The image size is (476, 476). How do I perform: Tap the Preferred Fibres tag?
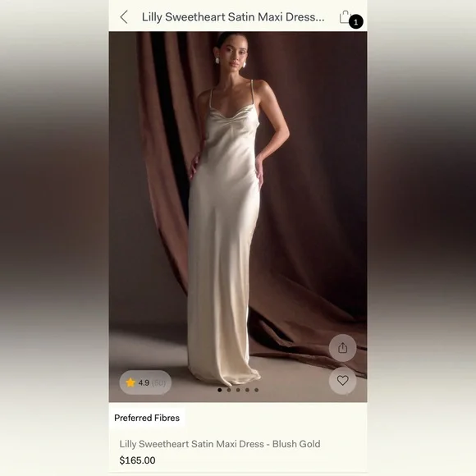point(147,418)
